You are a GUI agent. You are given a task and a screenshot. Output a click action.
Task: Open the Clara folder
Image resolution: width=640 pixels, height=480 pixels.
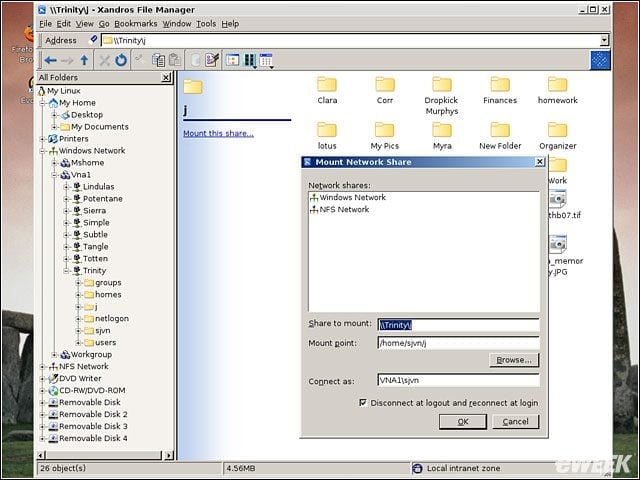(x=327, y=90)
